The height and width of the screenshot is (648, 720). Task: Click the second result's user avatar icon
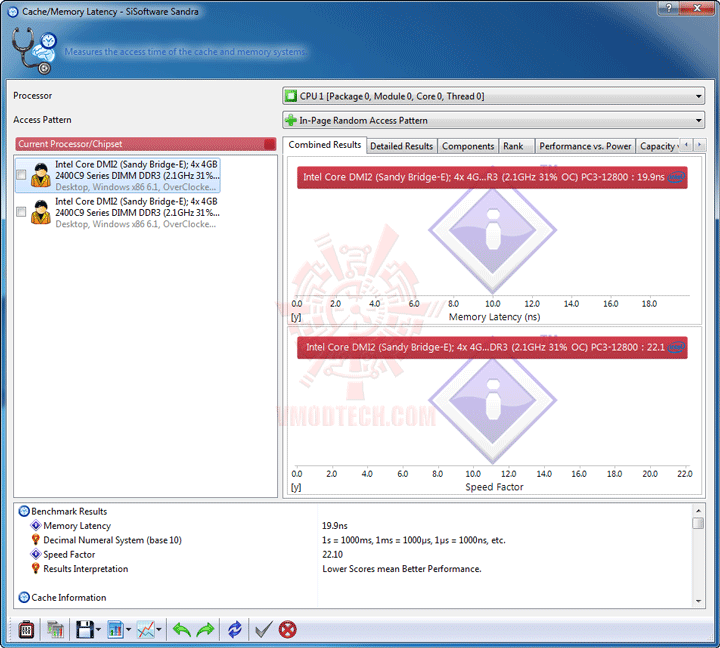coord(41,212)
